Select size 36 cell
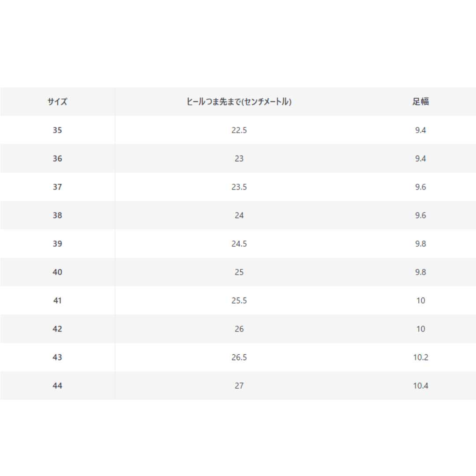This screenshot has width=476, height=476. pos(57,159)
